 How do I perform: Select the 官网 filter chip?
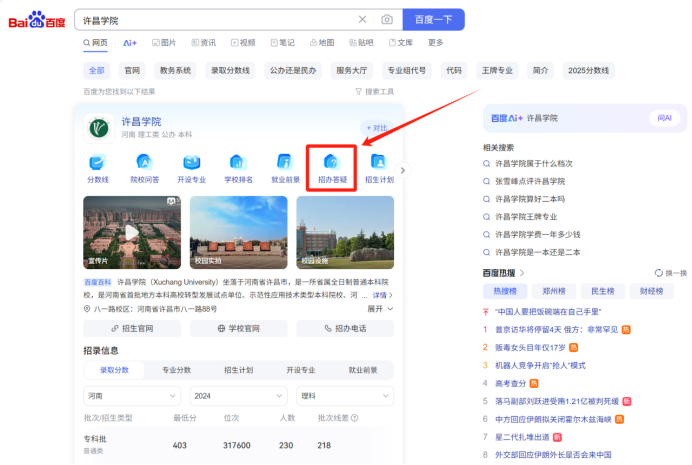tap(132, 71)
